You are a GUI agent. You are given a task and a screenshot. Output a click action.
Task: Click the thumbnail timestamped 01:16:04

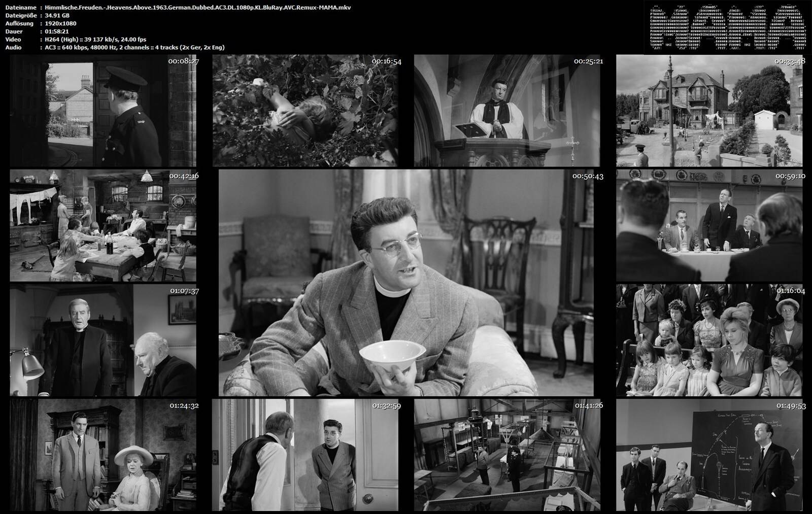pyautogui.click(x=709, y=340)
